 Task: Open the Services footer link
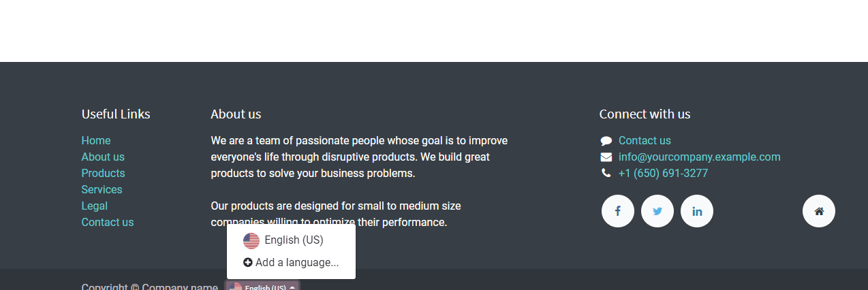(x=102, y=190)
